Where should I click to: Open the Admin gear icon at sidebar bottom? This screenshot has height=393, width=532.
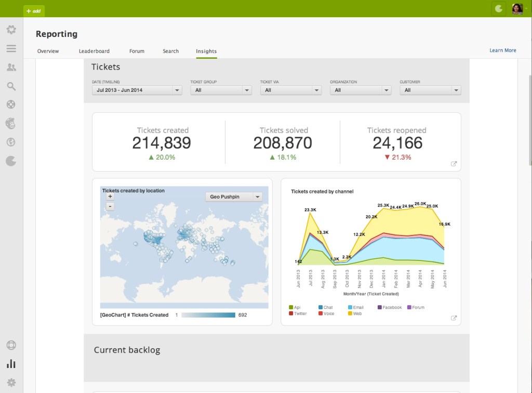tap(11, 383)
